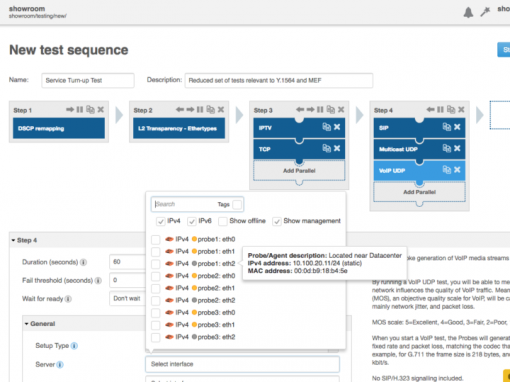Pause Step 4 using pause icon
This screenshot has height=382, width=510.
pyautogui.click(x=440, y=110)
